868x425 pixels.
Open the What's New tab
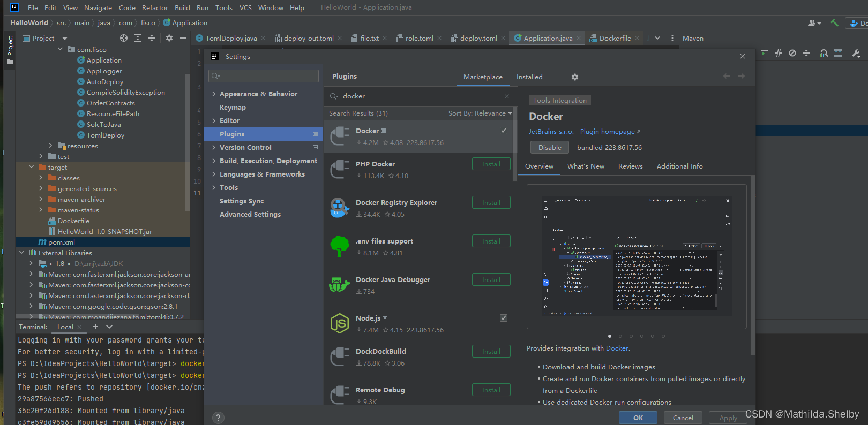click(x=586, y=166)
